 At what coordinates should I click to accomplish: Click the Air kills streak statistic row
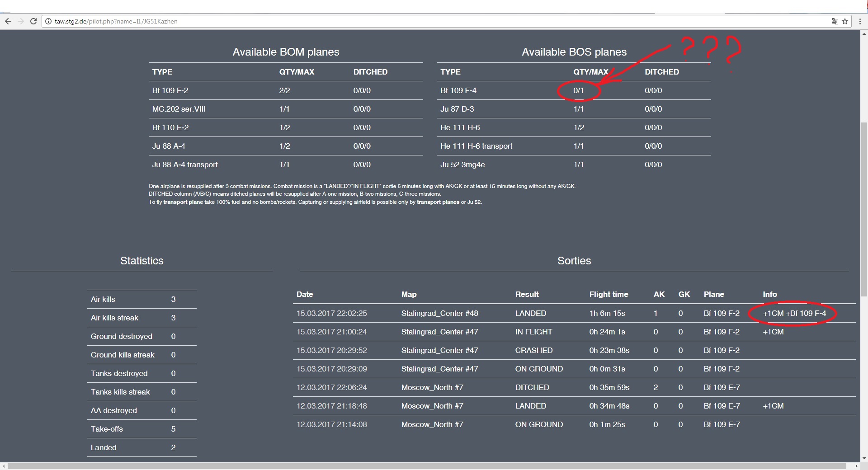[x=114, y=318]
